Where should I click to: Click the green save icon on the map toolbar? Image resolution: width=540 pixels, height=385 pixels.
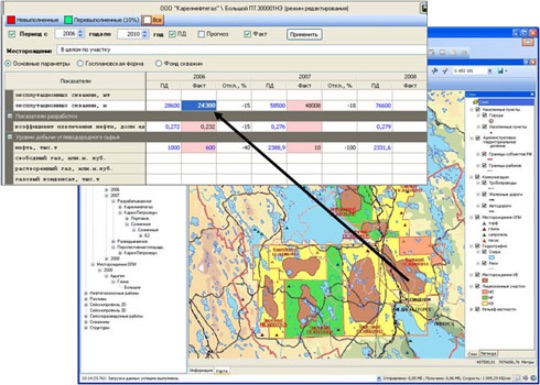point(500,71)
